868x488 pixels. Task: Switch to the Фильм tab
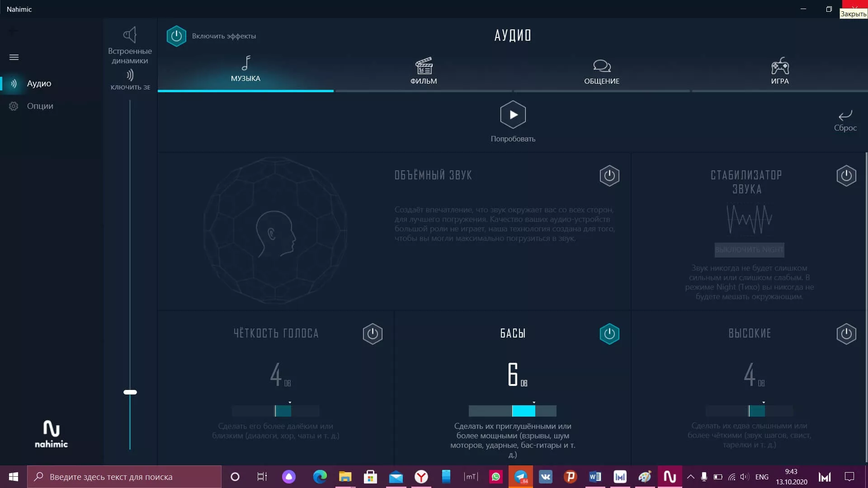tap(424, 71)
